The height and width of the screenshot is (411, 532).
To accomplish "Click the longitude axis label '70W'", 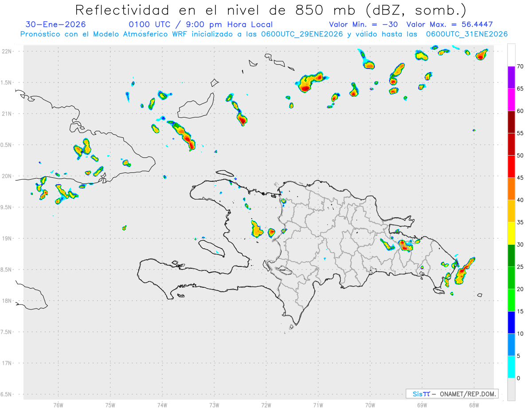I will [x=370, y=405].
